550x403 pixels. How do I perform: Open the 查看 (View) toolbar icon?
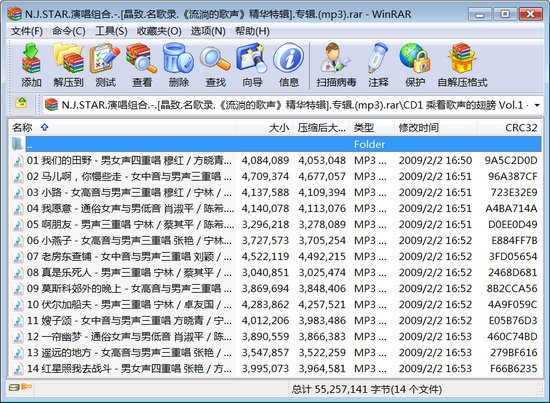(141, 58)
